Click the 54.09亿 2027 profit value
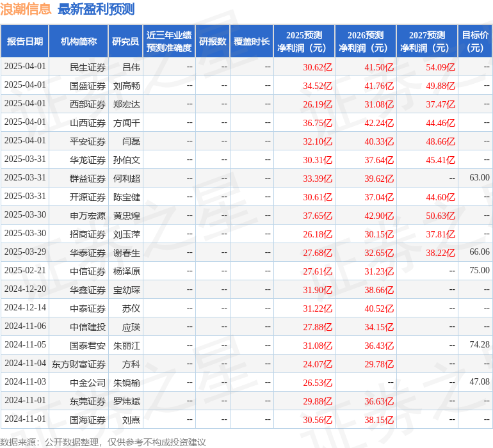Image resolution: width=493 pixels, height=448 pixels. (440, 67)
